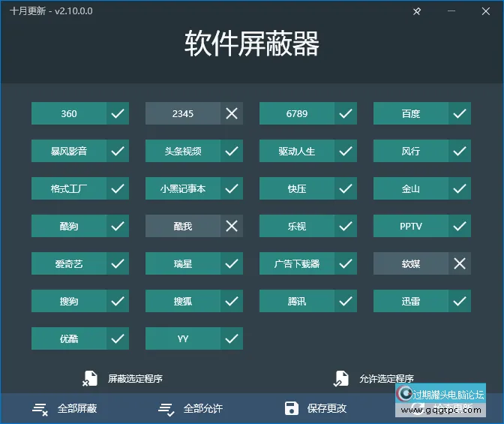This screenshot has width=504, height=424.
Task: Click the YY checkmark icon
Action: point(232,338)
